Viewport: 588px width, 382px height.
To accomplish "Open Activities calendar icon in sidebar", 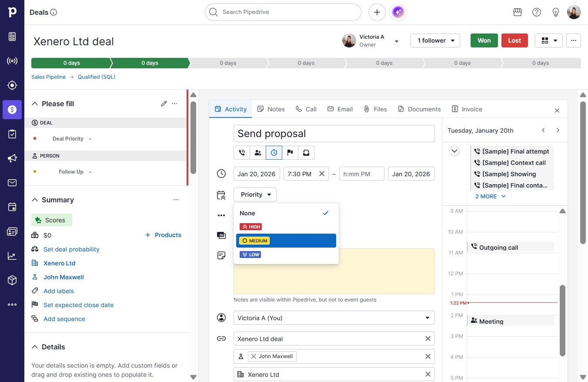I will (12, 207).
